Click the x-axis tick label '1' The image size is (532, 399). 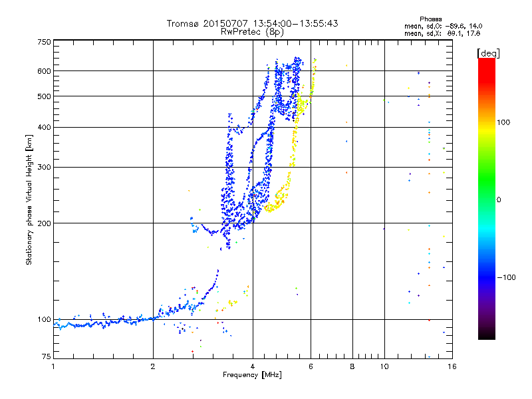[53, 366]
